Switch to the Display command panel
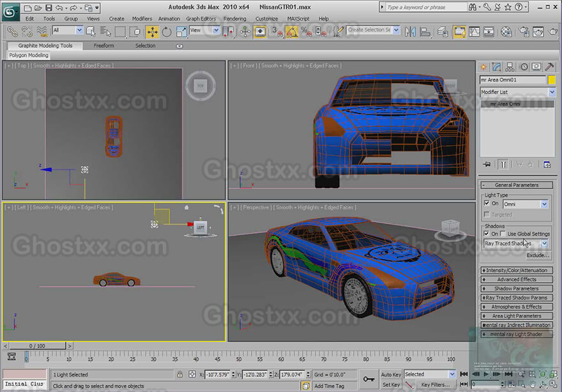Screen dimensions: 562x392 (536, 67)
